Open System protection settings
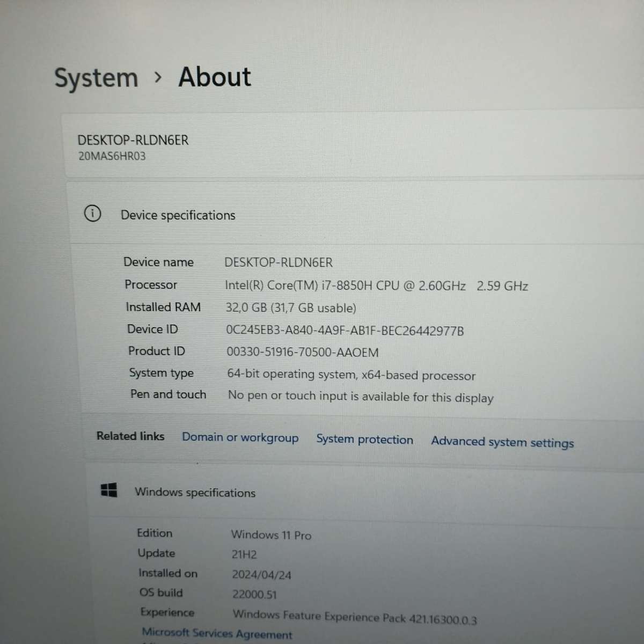The height and width of the screenshot is (644, 644). [x=365, y=440]
